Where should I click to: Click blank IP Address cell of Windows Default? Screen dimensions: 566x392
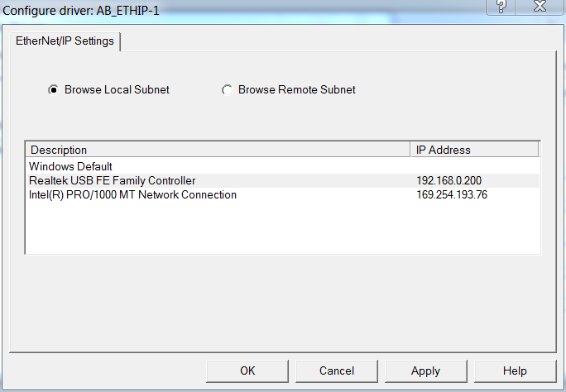pos(474,166)
